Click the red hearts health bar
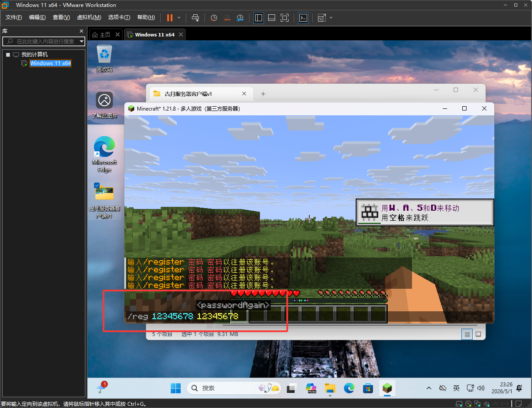Screen dimensions: 532x408 pyautogui.click(x=265, y=294)
